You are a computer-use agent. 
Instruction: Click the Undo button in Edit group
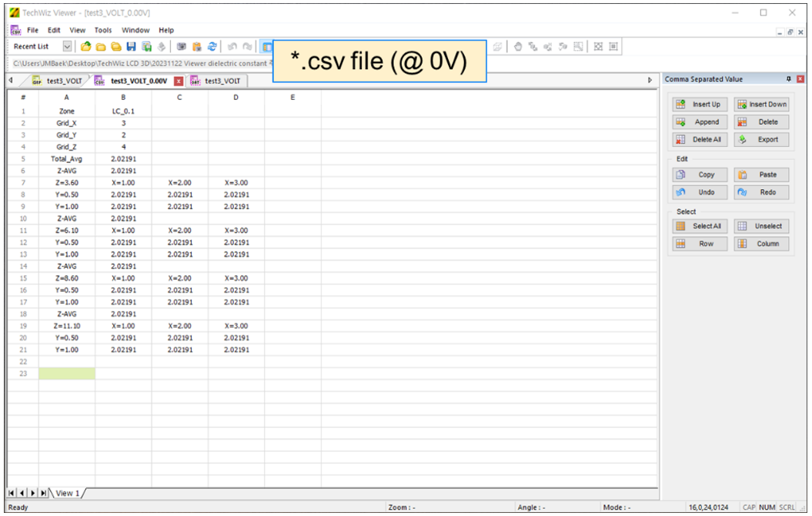tap(698, 192)
